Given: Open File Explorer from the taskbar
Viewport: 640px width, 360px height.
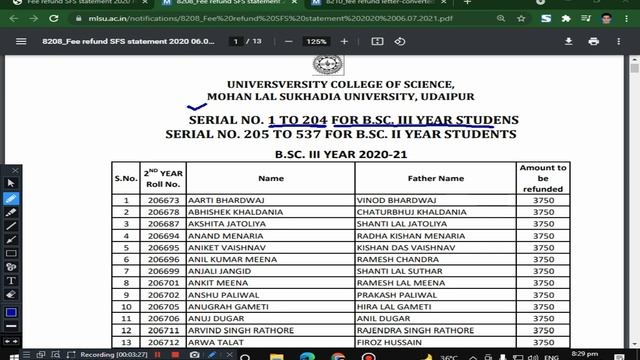Looking at the screenshot, I should coord(276,357).
